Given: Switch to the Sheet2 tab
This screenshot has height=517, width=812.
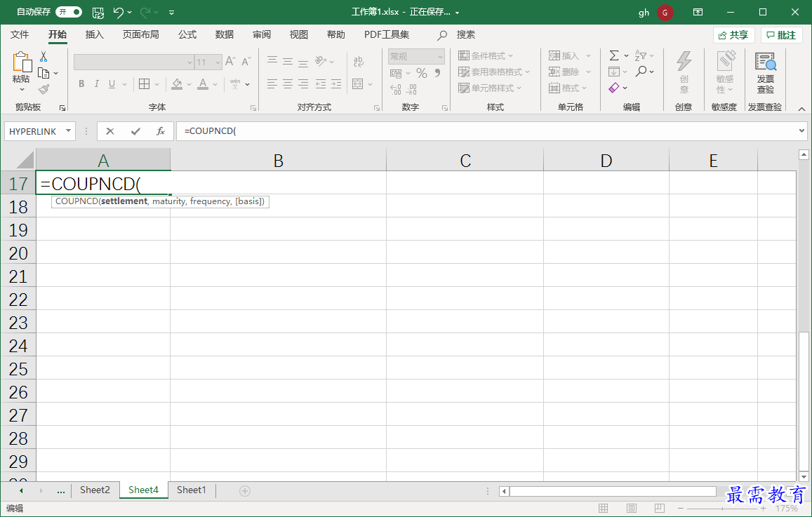Looking at the screenshot, I should [95, 490].
